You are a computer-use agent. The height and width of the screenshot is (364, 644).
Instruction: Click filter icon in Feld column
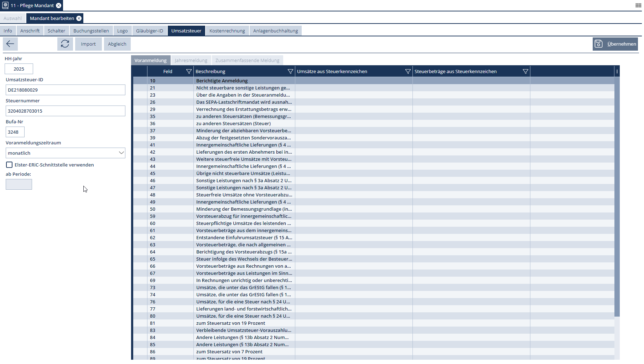189,72
